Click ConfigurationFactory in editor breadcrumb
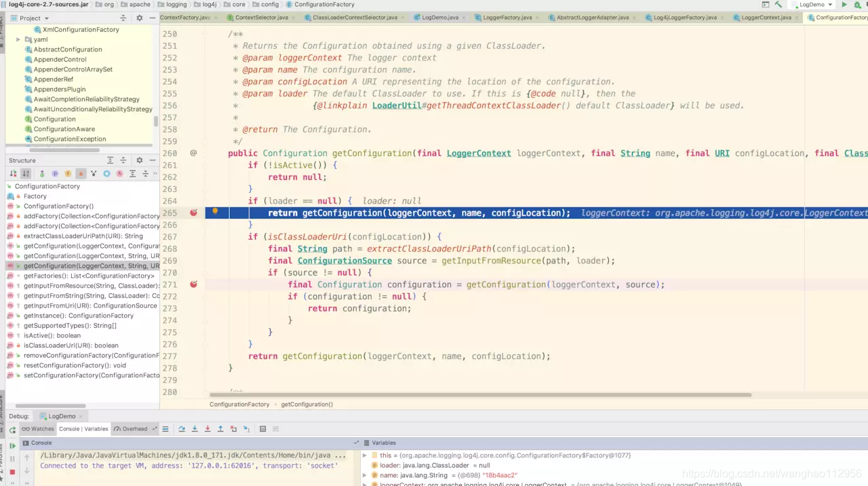The image size is (868, 486). click(x=239, y=405)
